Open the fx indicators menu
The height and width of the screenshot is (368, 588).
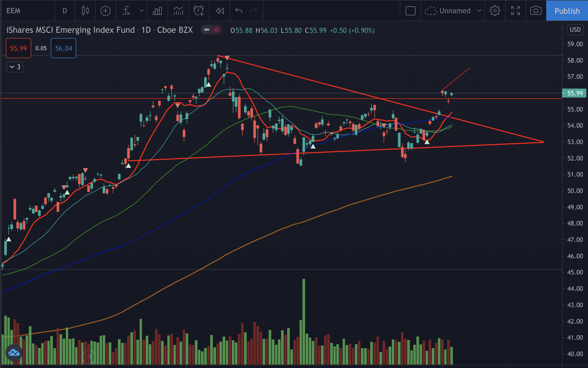(126, 11)
